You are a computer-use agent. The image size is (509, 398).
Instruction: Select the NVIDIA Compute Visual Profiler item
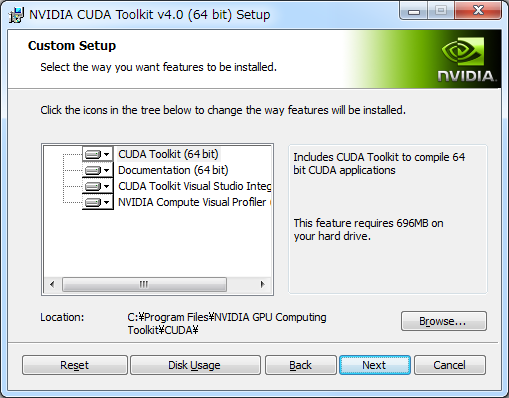195,202
